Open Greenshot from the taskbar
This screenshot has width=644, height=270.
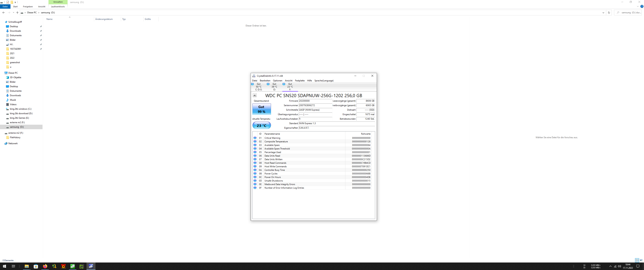point(82,266)
